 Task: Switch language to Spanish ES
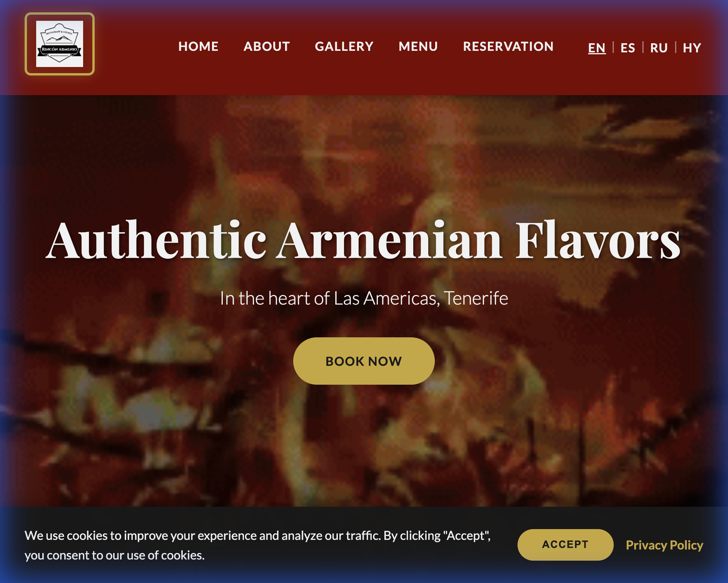click(x=628, y=48)
